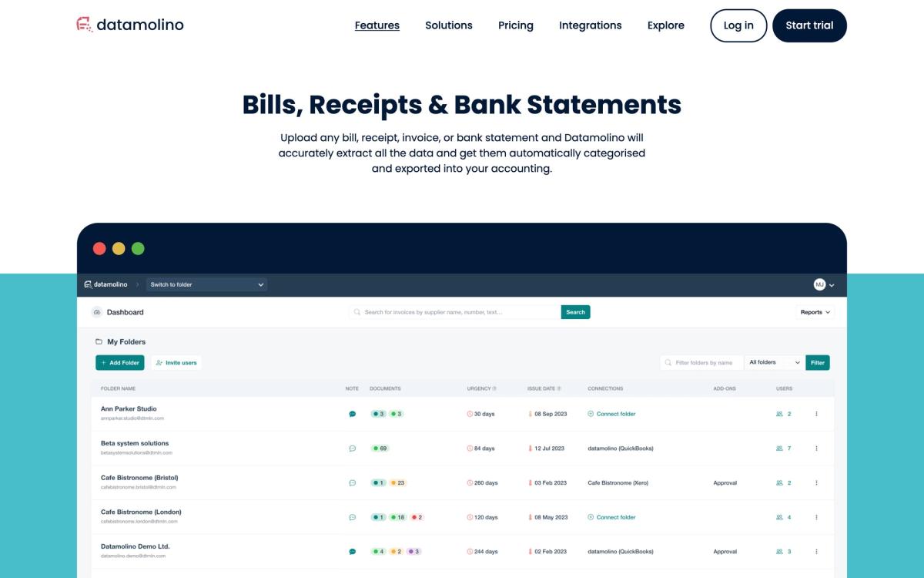Click the thermometer icon beside 08 Sep 2023
The height and width of the screenshot is (578, 924).
point(531,414)
